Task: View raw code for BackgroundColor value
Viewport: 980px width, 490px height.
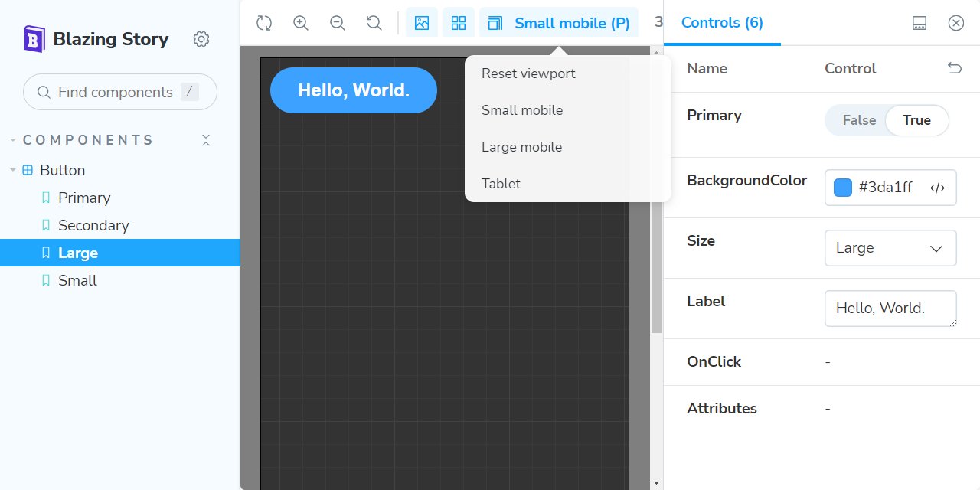Action: click(938, 188)
